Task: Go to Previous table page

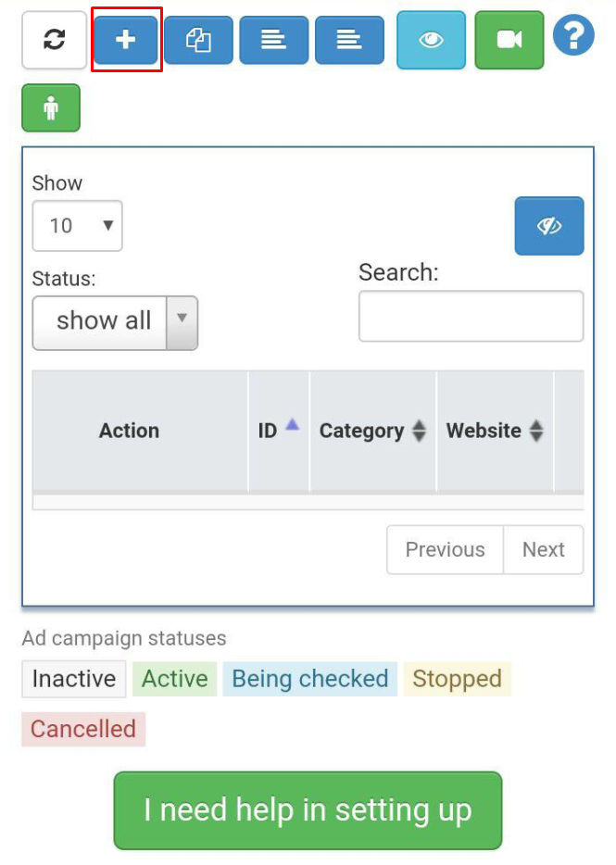Action: click(x=445, y=550)
